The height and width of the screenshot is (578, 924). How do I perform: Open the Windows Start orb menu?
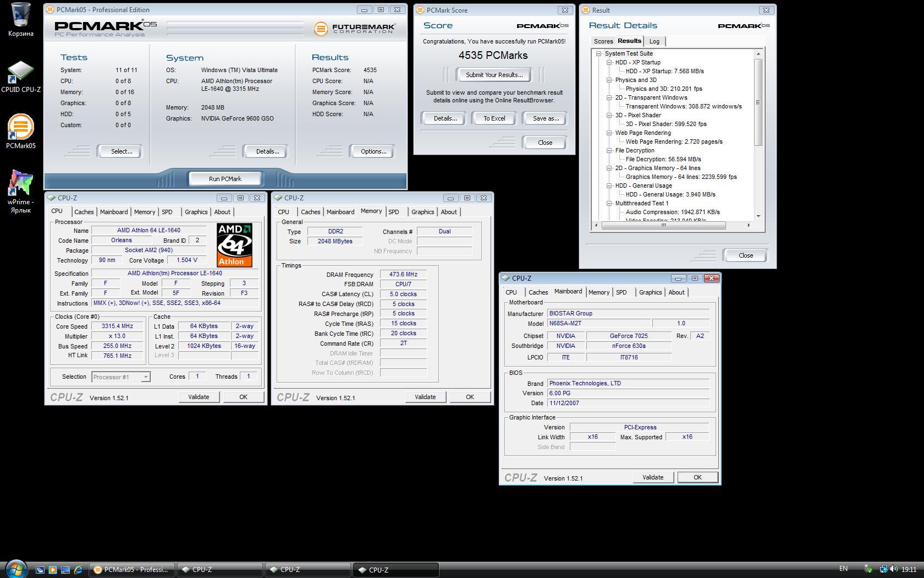(x=15, y=569)
